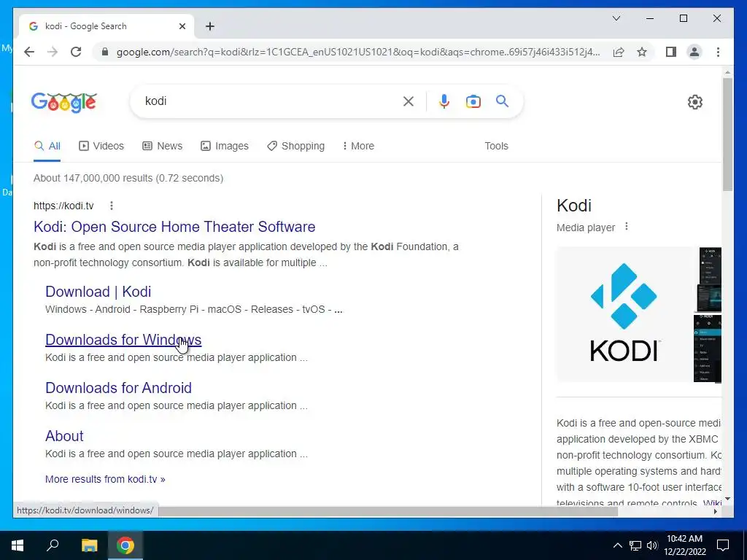Clear the search query with X
This screenshot has width=747, height=560.
coord(409,101)
